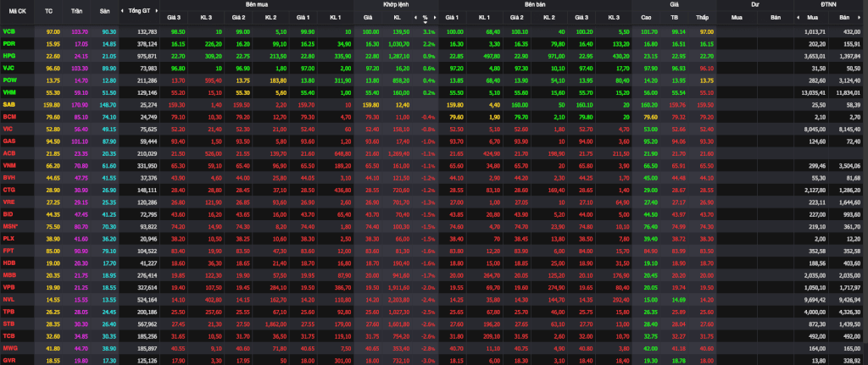This screenshot has width=868, height=365.
Task: Select the PLX ticker
Action: point(8,238)
